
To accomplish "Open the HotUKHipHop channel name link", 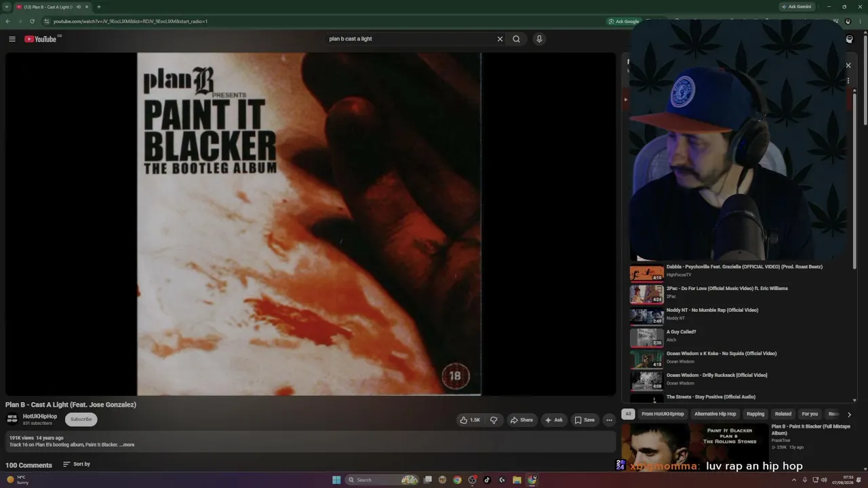I will pyautogui.click(x=40, y=417).
